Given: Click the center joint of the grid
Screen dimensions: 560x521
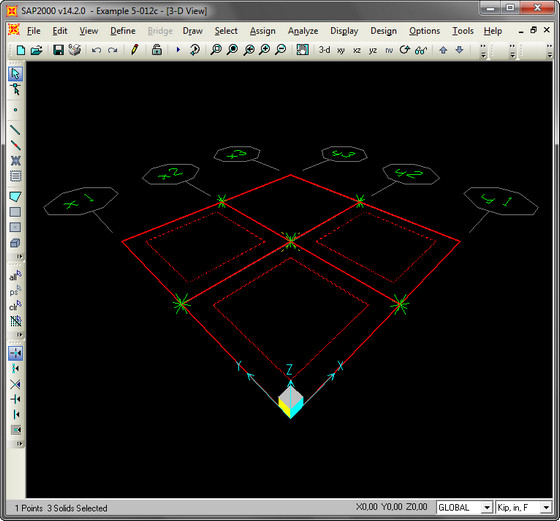Looking at the screenshot, I should 291,241.
